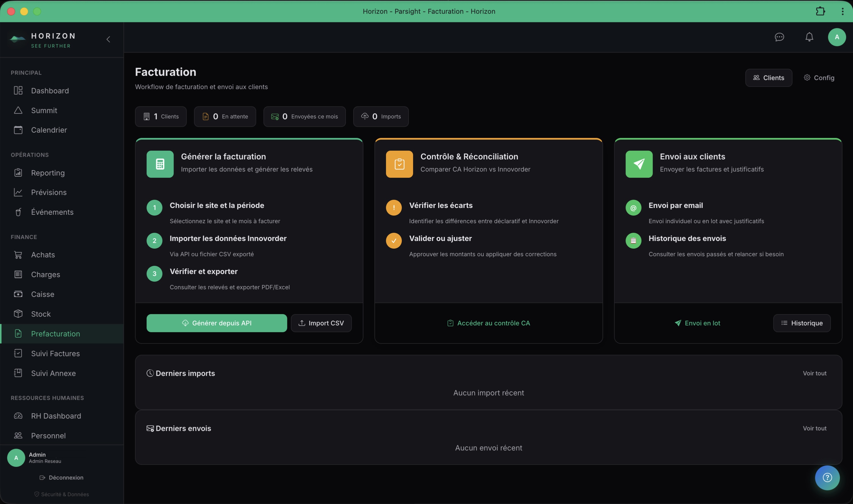Click the Caisse camera-style icon
The height and width of the screenshot is (504, 853).
click(19, 294)
